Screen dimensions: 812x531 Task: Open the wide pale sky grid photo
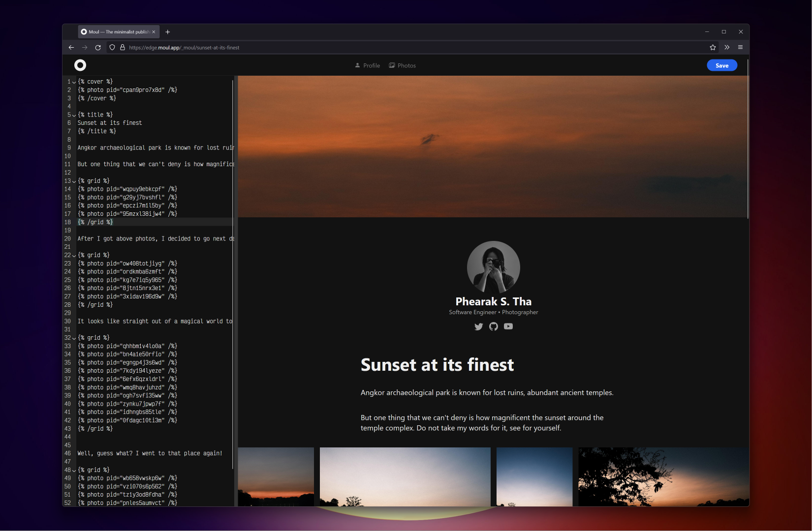tap(405, 477)
